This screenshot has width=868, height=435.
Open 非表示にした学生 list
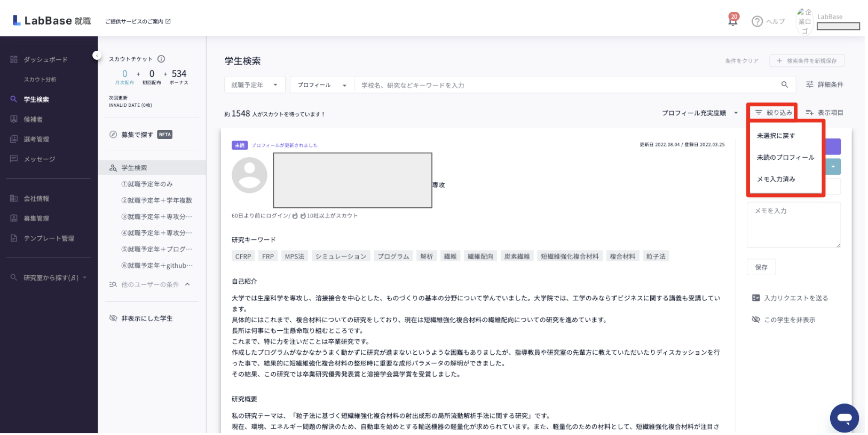(141, 319)
